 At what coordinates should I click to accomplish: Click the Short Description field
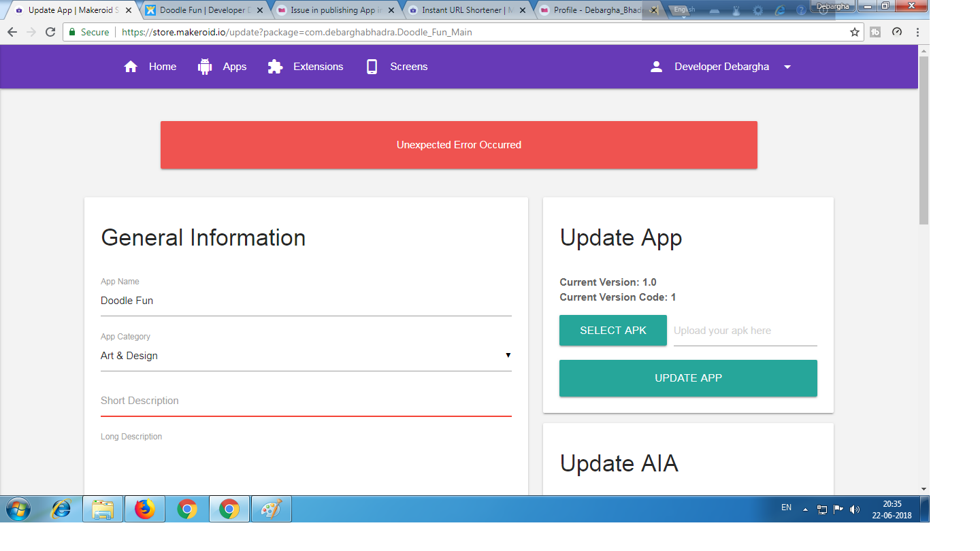[x=306, y=401]
